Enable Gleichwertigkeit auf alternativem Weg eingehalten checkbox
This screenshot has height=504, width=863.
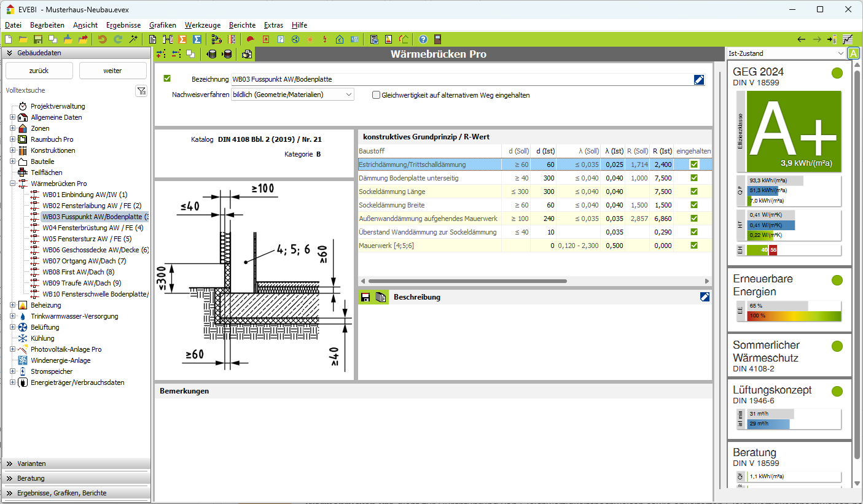377,95
